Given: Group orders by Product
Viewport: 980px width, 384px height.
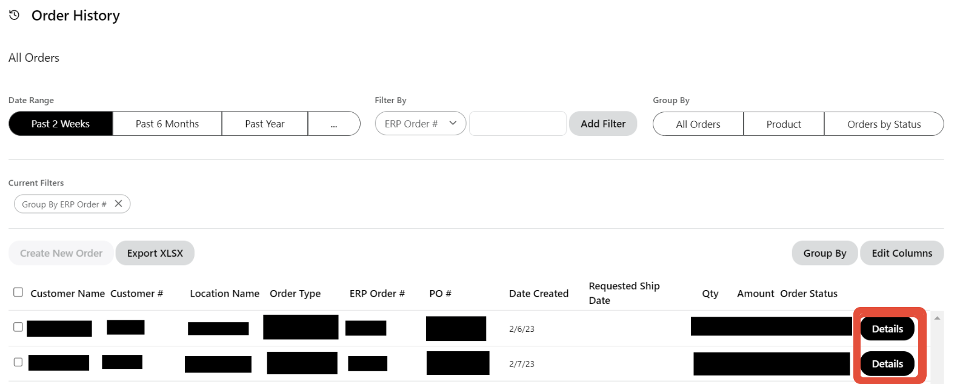Looking at the screenshot, I should (x=784, y=124).
